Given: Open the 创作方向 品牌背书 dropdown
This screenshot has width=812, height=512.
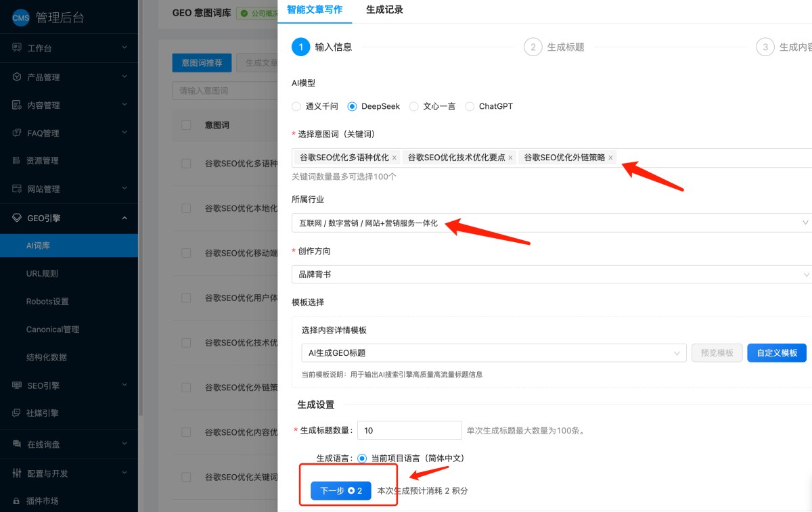Looking at the screenshot, I should tap(551, 275).
